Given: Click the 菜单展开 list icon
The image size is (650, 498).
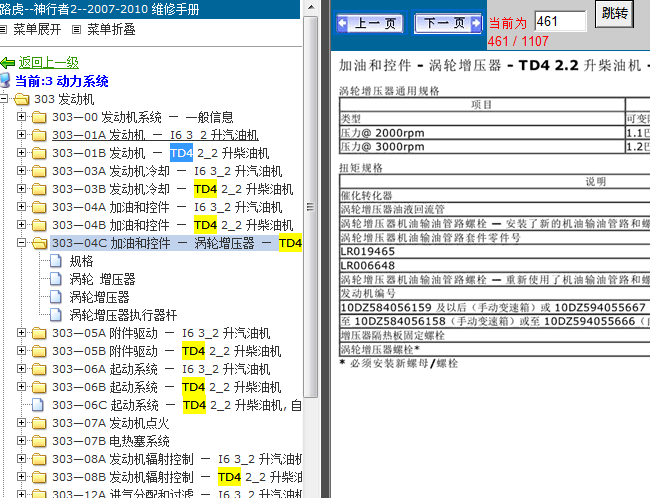Looking at the screenshot, I should point(3,29).
